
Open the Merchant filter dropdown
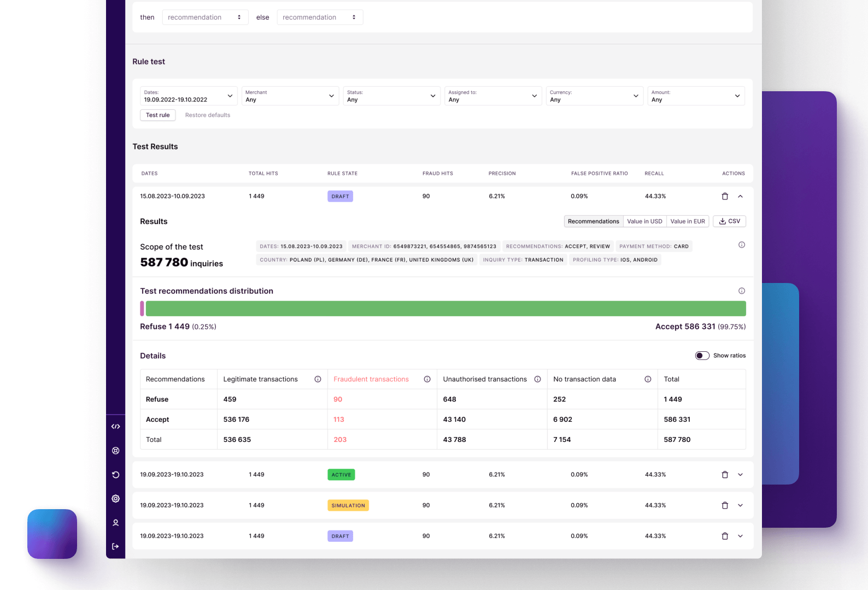(x=290, y=96)
